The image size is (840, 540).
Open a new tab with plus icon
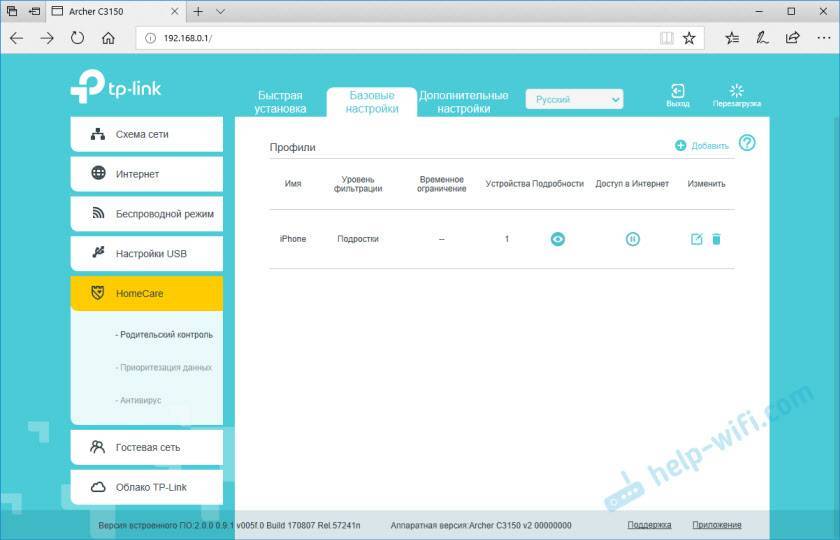[x=198, y=11]
